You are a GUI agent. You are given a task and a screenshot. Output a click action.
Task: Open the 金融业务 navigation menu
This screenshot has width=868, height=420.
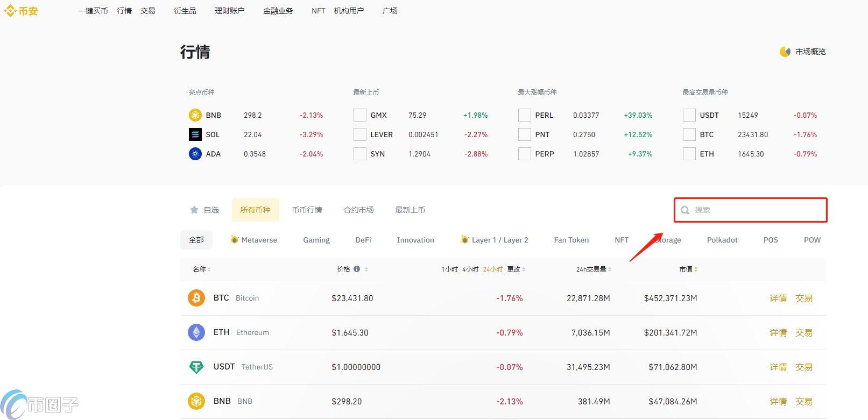coord(278,11)
